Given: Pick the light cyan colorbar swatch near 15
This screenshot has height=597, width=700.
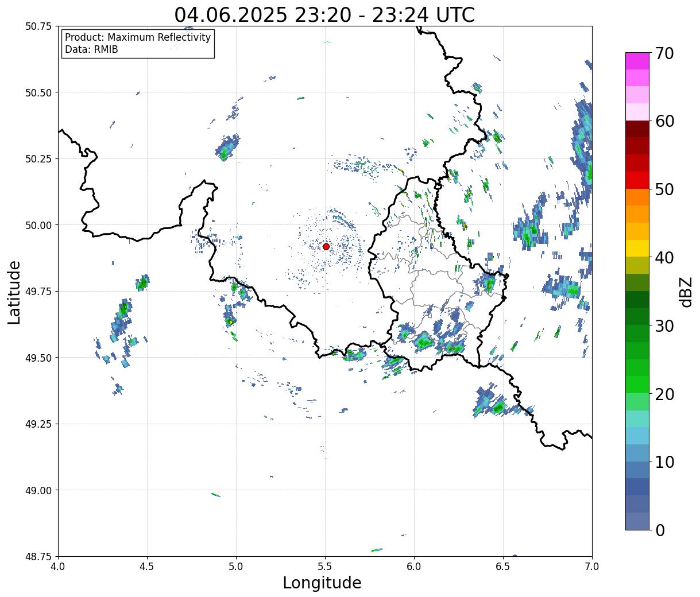Looking at the screenshot, I should pos(637,418).
